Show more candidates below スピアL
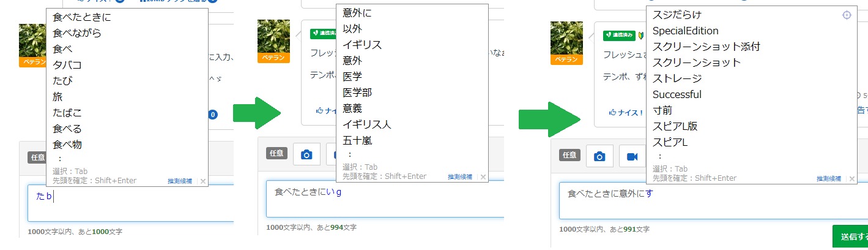The height and width of the screenshot is (250, 868). pyautogui.click(x=660, y=156)
